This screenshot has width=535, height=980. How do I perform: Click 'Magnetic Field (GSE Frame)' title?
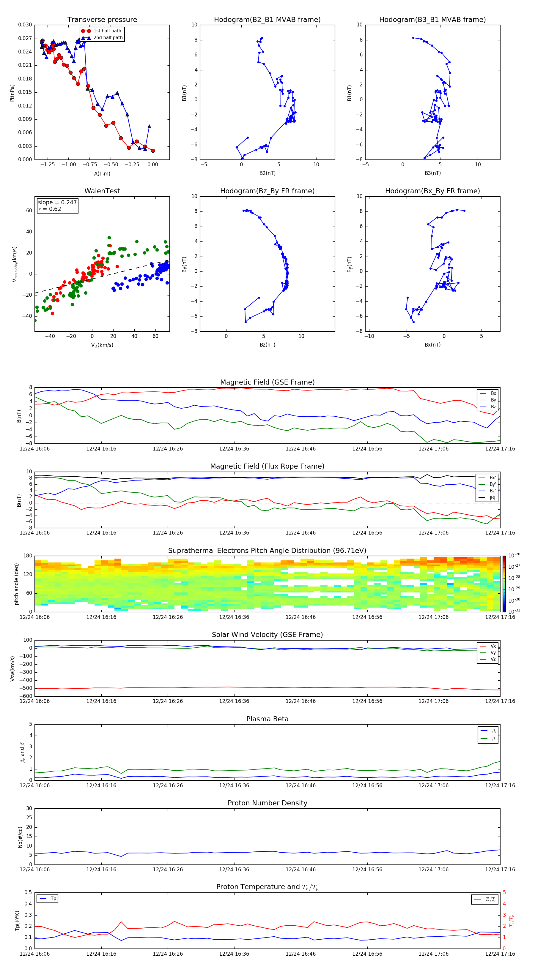[x=267, y=382]
